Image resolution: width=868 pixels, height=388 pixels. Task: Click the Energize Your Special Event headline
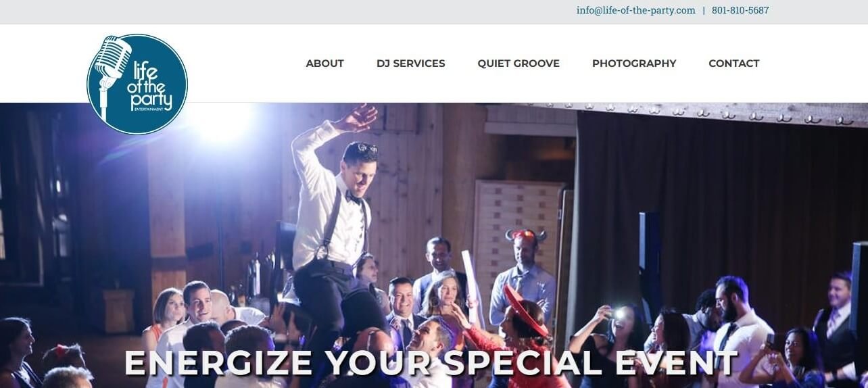(431, 363)
